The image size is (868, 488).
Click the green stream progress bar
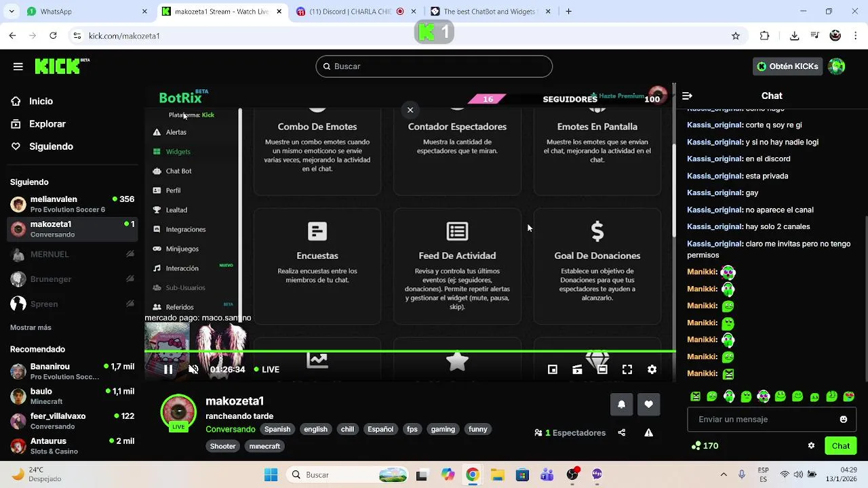click(410, 351)
